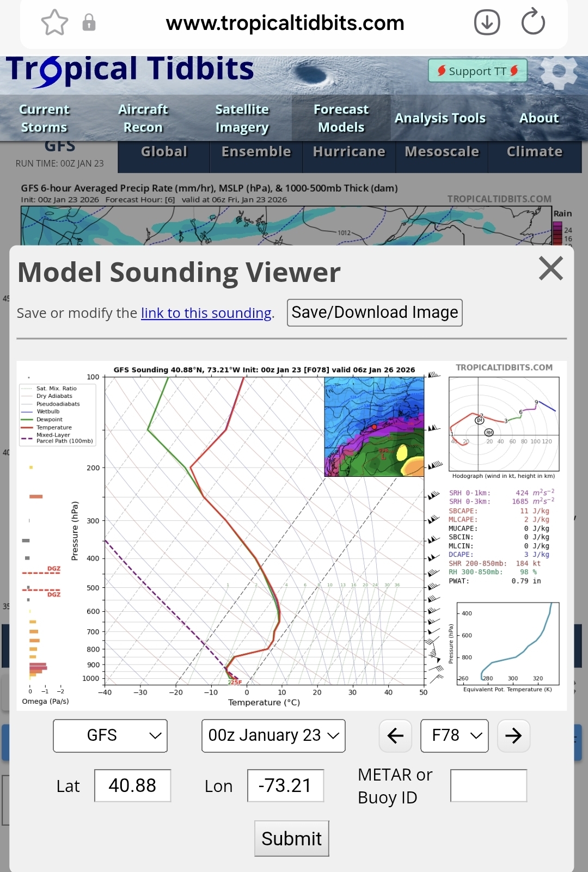
Task: Open the browser downloads icon
Action: pos(487,23)
